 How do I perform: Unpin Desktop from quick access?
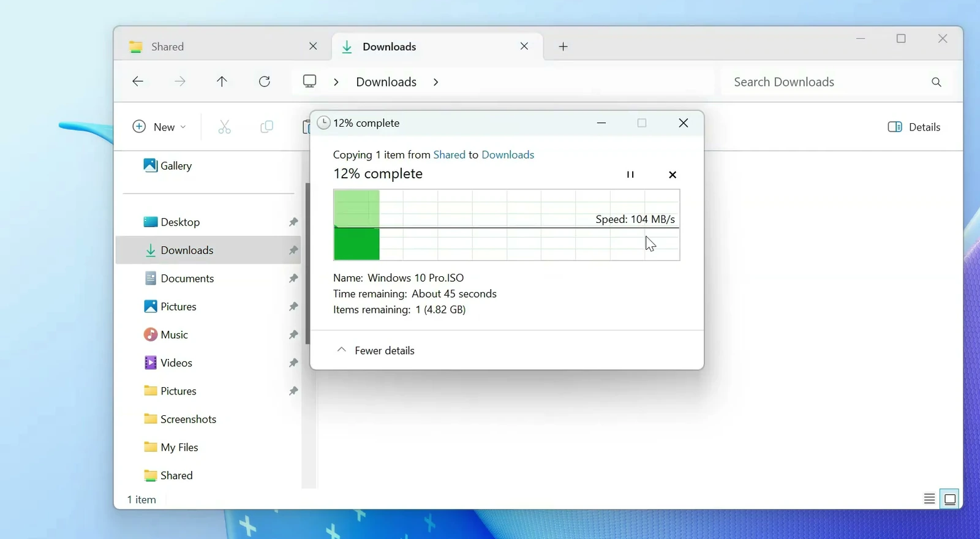293,222
